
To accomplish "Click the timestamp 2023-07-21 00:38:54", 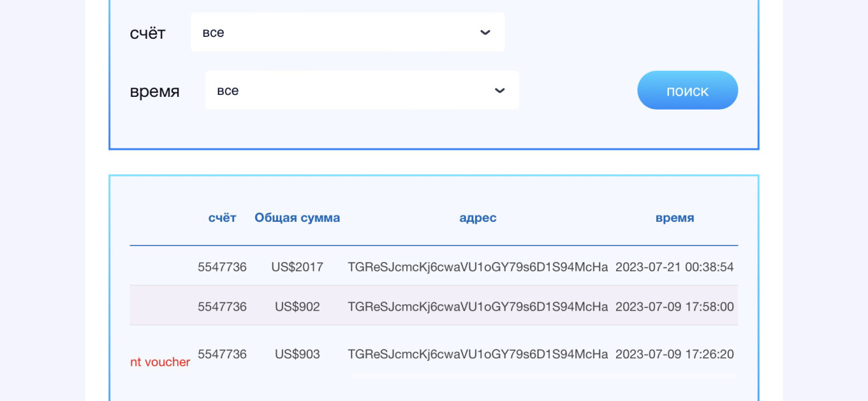I will click(674, 267).
